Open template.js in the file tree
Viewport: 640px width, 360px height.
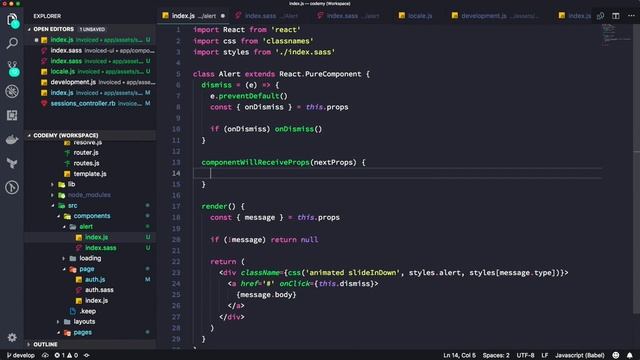pos(90,173)
